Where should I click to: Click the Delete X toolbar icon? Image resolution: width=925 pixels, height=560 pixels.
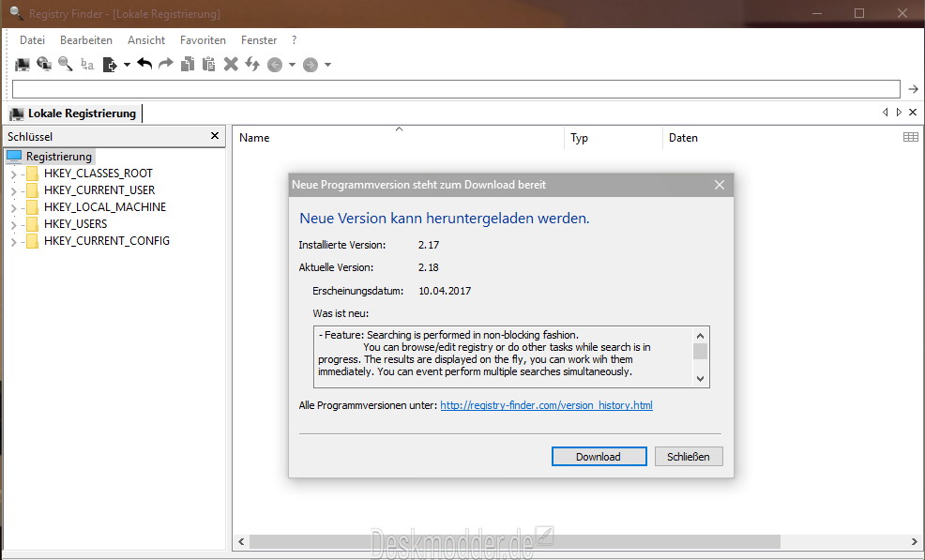pyautogui.click(x=231, y=64)
